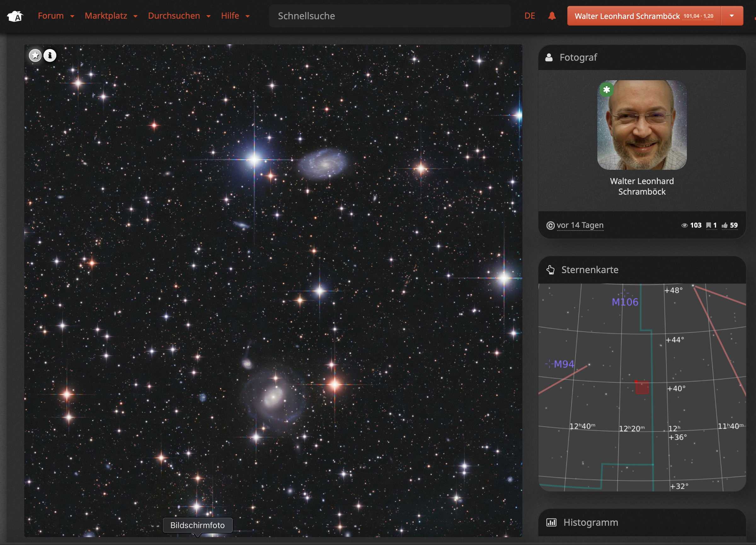The width and height of the screenshot is (756, 545).
Task: Click the Sternenkarte hand pointer icon
Action: [x=551, y=270]
